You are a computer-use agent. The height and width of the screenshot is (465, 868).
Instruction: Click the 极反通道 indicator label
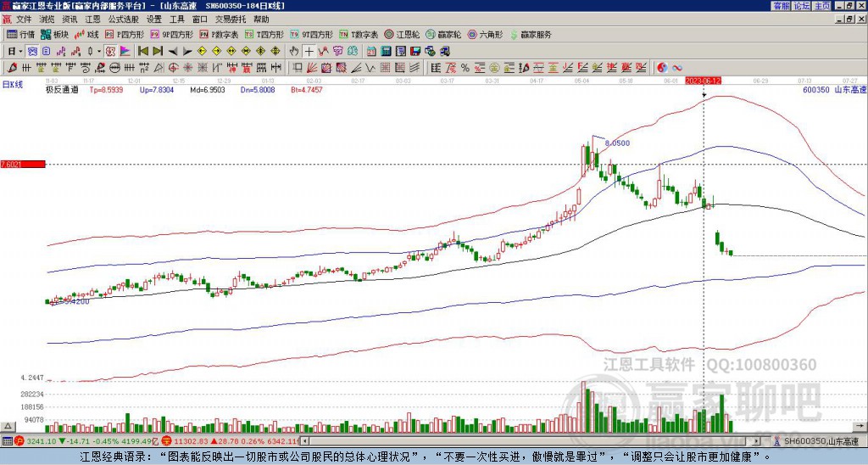pyautogui.click(x=61, y=89)
